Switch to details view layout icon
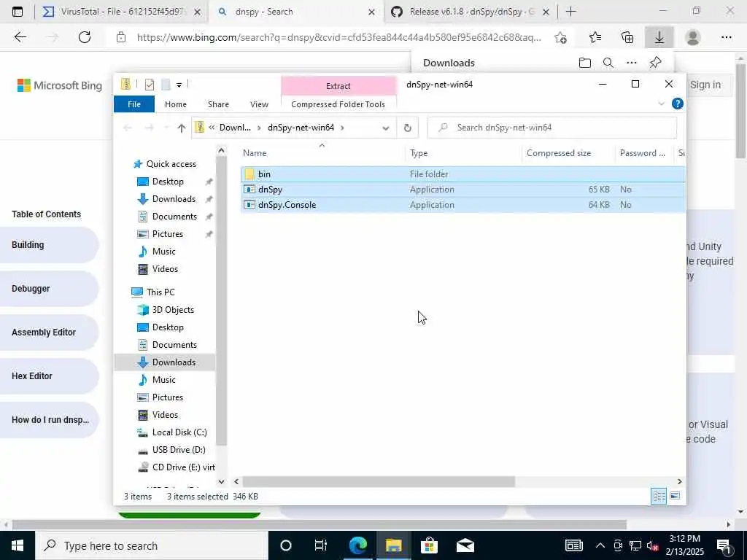The image size is (747, 560). click(659, 496)
